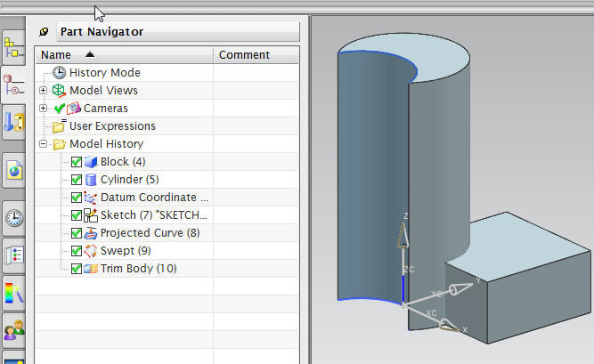The image size is (594, 364).
Task: Click the History Mode clock icon
Action: click(59, 72)
